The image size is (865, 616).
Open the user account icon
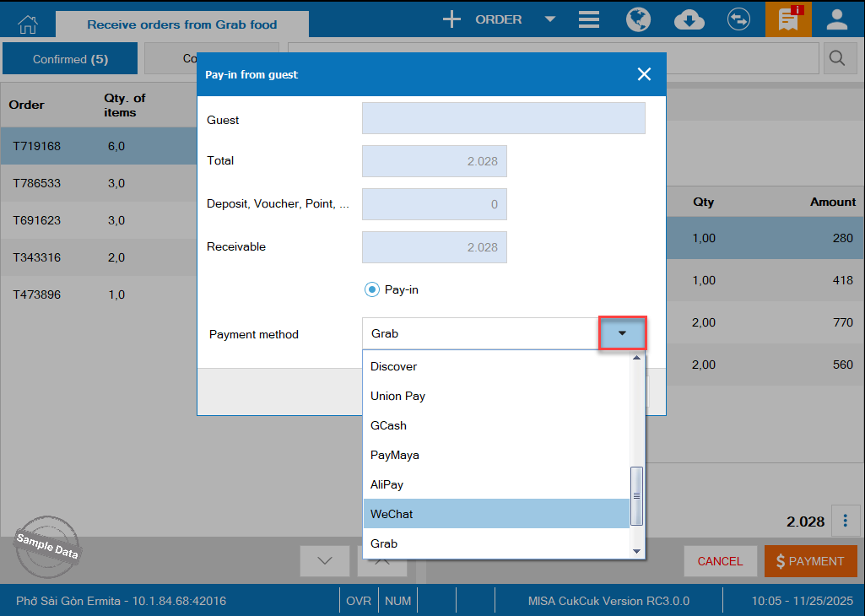(x=837, y=19)
